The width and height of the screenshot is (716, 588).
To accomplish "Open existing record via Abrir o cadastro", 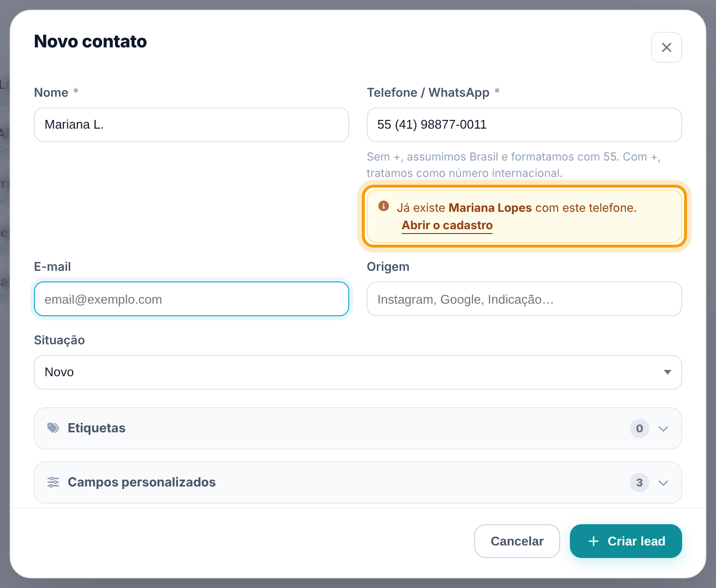I will [447, 225].
